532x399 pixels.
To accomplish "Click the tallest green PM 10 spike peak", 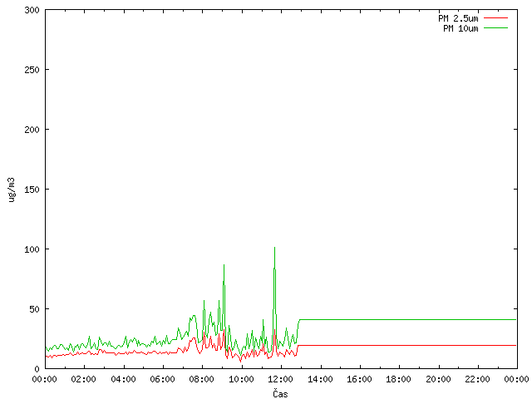I will 274,248.
